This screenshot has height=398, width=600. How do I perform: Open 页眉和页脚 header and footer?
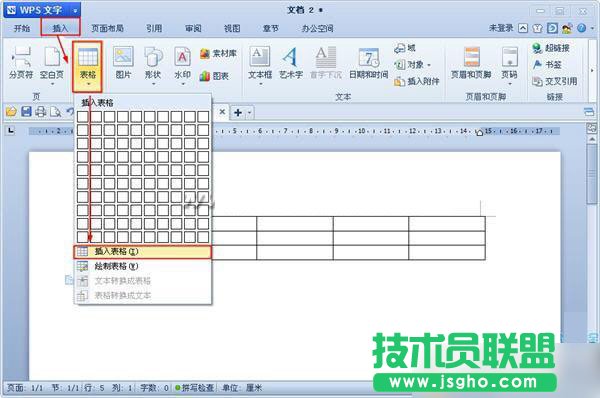[471, 62]
